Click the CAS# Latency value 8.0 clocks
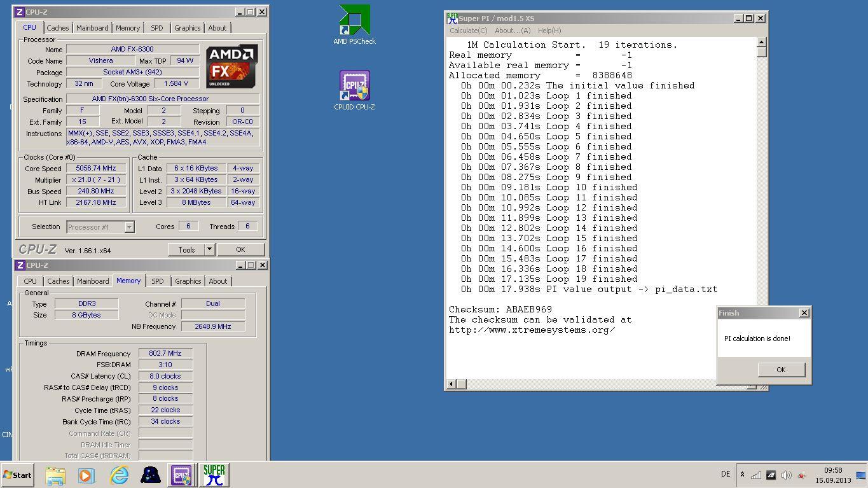 click(x=165, y=376)
